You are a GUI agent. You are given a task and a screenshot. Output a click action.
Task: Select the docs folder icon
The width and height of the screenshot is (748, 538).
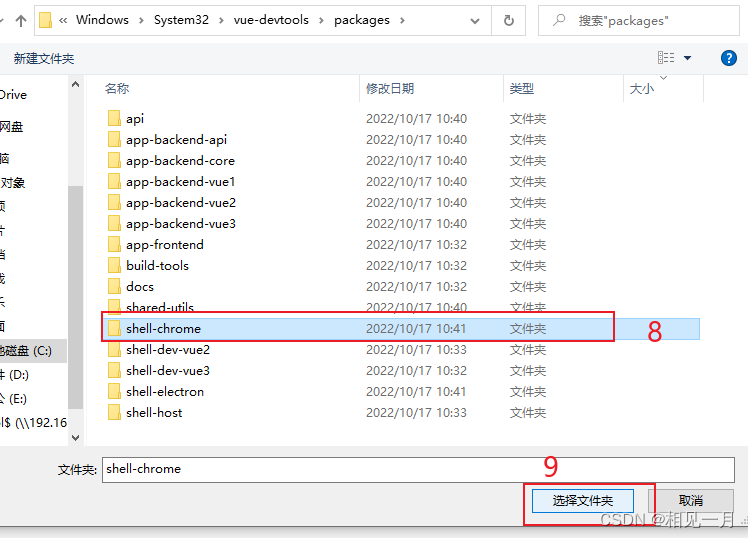point(114,286)
